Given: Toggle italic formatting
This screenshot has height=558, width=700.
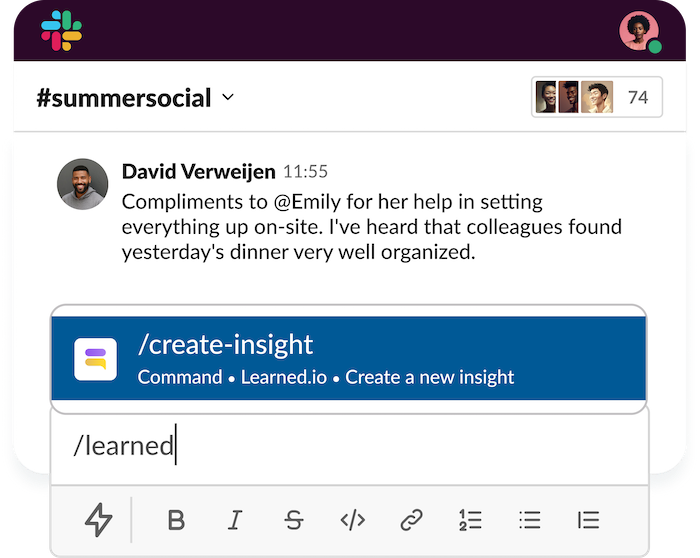Looking at the screenshot, I should [235, 519].
